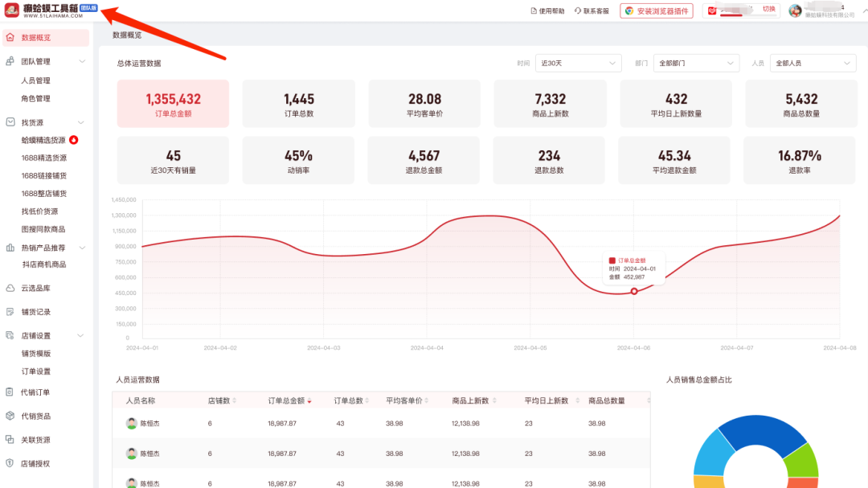Select the 45% 动销率 stat card
Image resolution: width=868 pixels, height=488 pixels.
pos(298,160)
